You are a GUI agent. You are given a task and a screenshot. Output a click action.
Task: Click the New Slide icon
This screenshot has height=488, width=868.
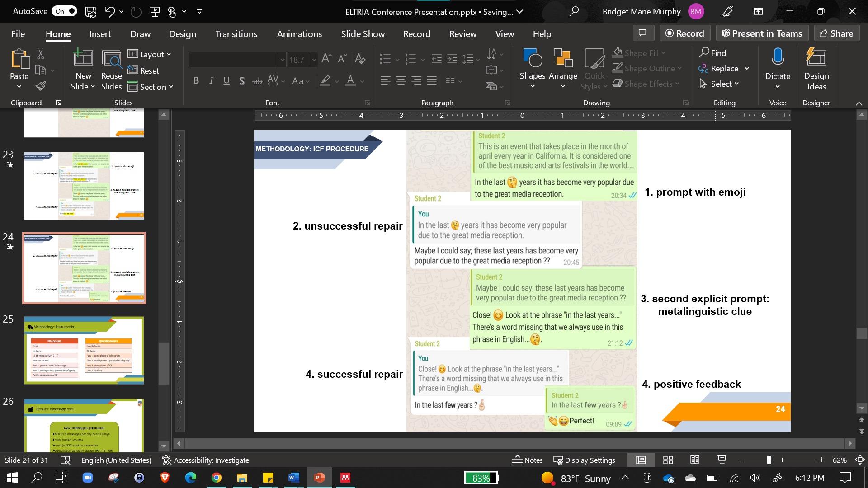coord(83,59)
